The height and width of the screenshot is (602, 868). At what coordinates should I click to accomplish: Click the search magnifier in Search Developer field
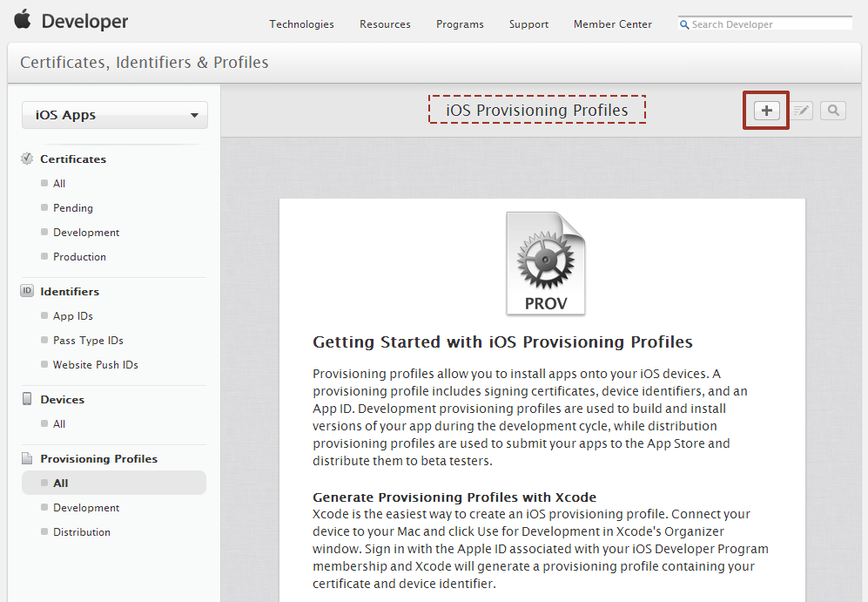(684, 24)
